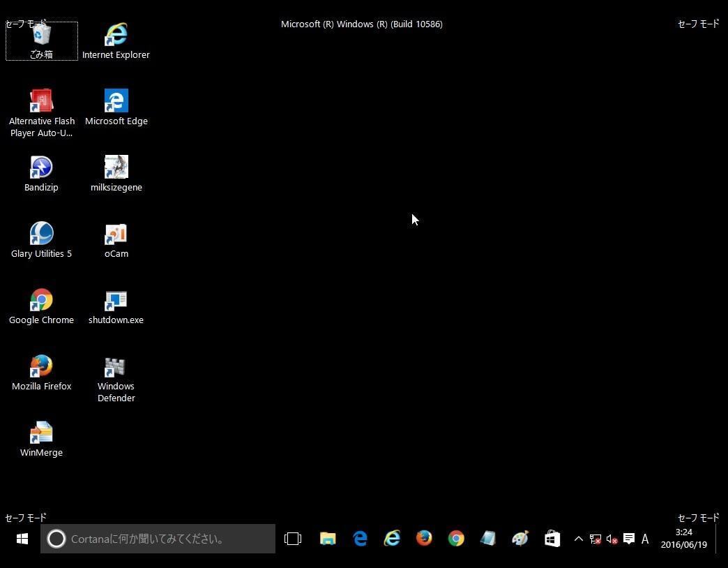Select the Bandizip desktop shortcut

pyautogui.click(x=41, y=174)
